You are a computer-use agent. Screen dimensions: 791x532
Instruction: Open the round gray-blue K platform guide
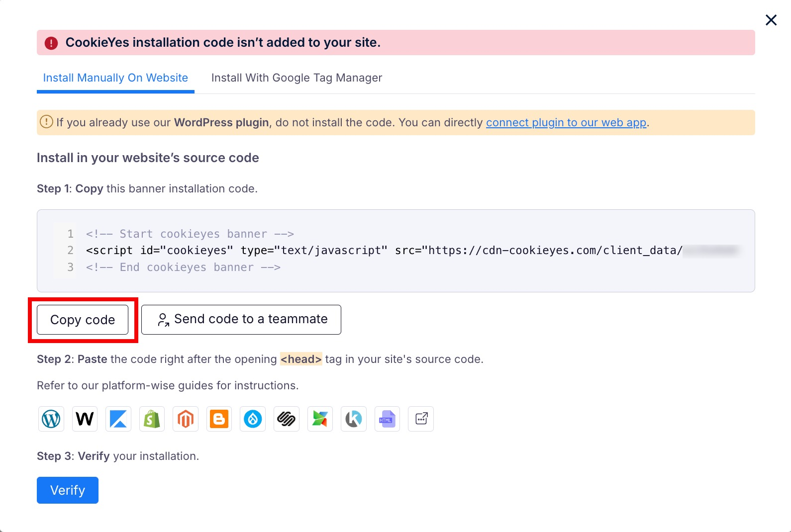click(x=354, y=419)
